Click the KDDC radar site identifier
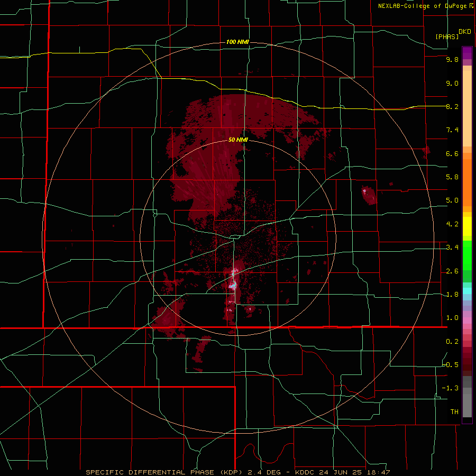The image size is (476, 476). [305, 472]
